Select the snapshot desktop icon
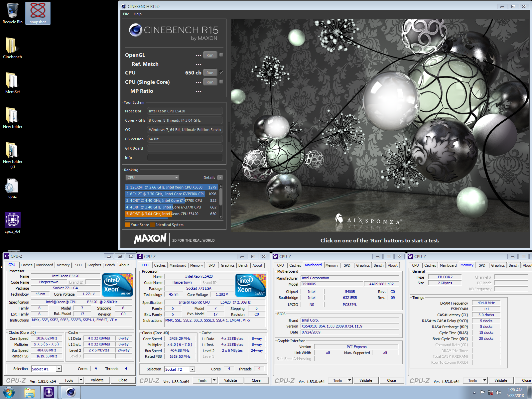Viewport: 532px width, 399px height. (38, 13)
